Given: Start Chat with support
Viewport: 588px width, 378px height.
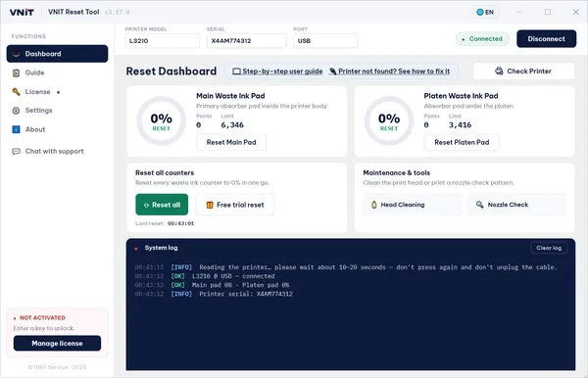Looking at the screenshot, I should tap(57, 152).
